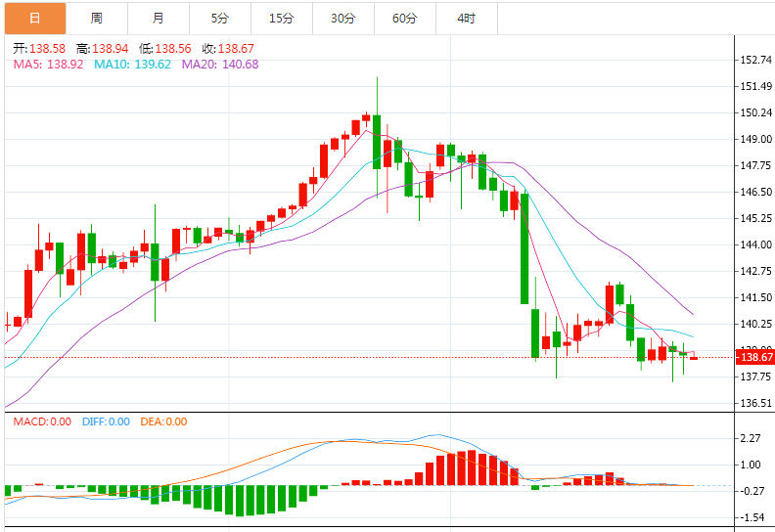The width and height of the screenshot is (775, 532).
Task: Click the DIFF:0.00 indicator label
Action: coord(106,421)
